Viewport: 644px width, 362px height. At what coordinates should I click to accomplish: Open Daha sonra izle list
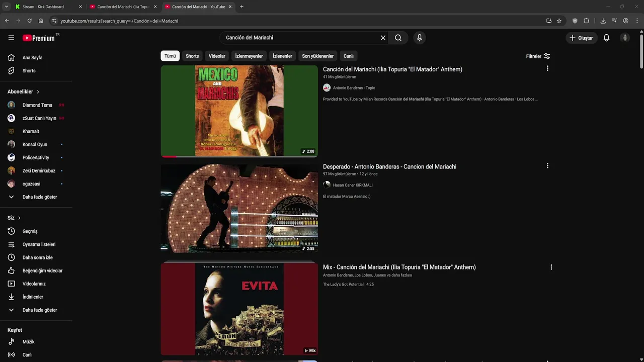point(36,257)
